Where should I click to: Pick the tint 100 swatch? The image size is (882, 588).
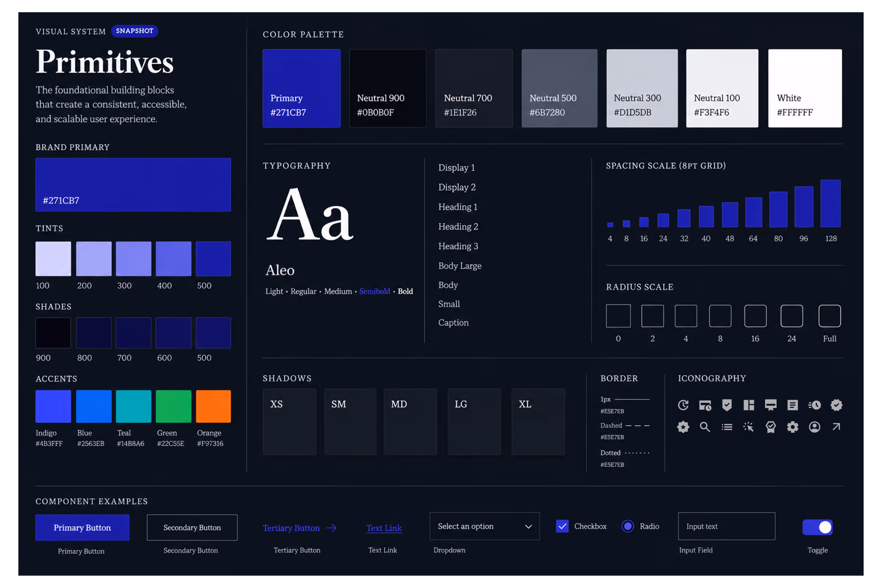click(x=53, y=259)
